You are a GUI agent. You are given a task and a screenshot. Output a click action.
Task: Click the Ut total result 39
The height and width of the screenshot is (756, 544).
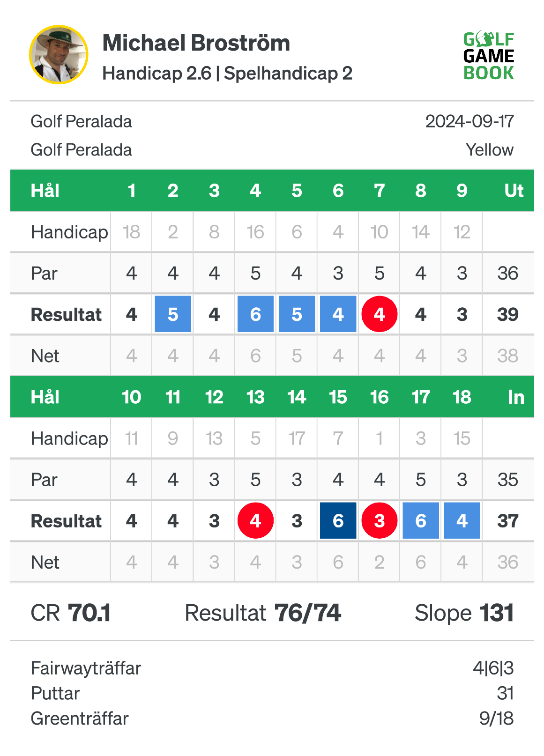pyautogui.click(x=508, y=314)
